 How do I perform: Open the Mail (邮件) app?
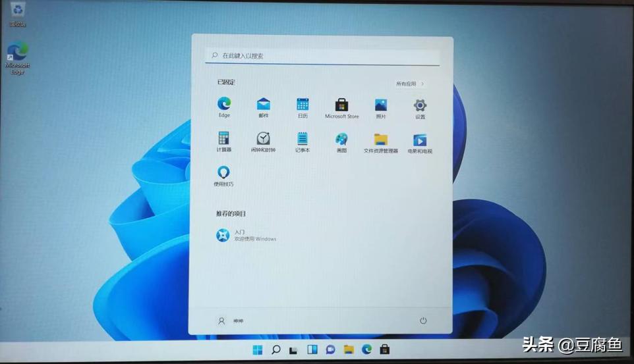click(263, 107)
